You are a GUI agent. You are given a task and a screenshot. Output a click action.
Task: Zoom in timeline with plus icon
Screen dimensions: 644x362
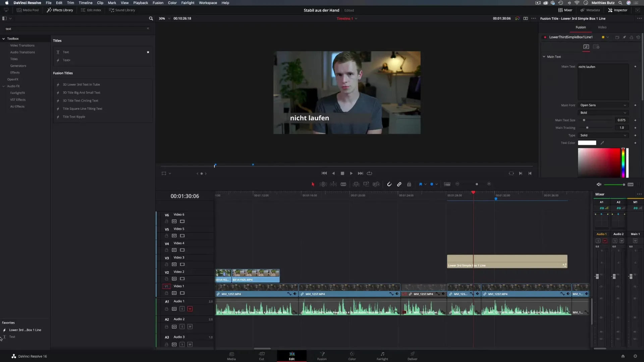click(489, 184)
